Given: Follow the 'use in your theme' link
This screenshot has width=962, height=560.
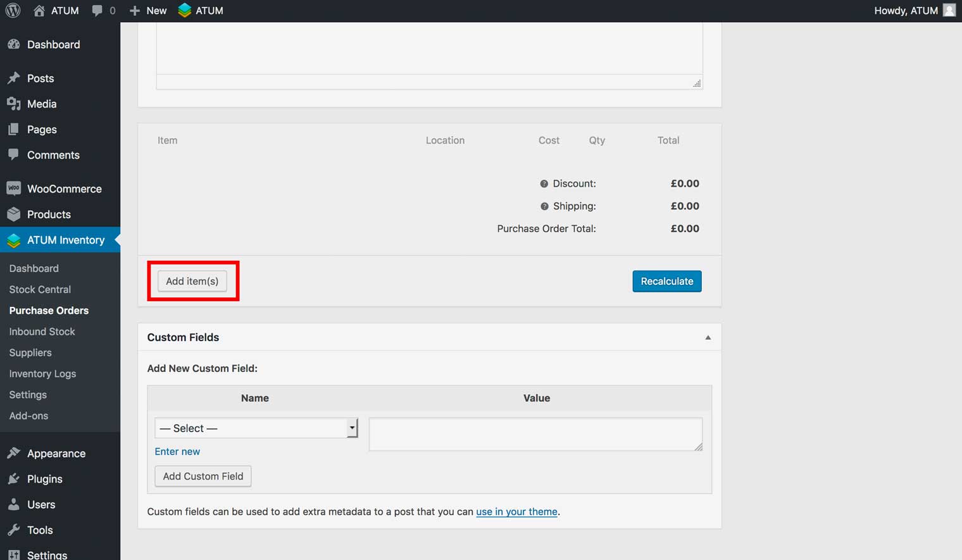Looking at the screenshot, I should (516, 512).
